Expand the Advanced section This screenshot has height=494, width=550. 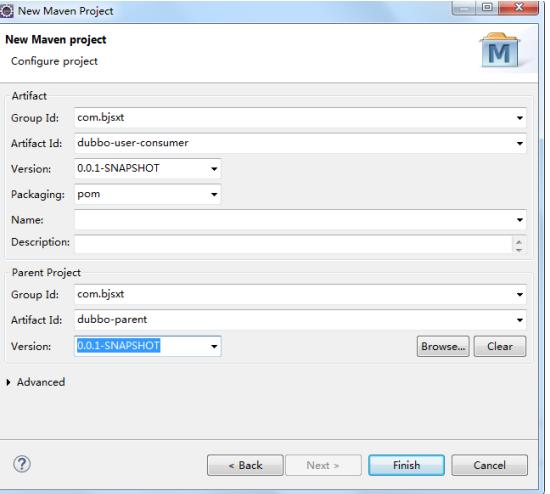point(9,382)
